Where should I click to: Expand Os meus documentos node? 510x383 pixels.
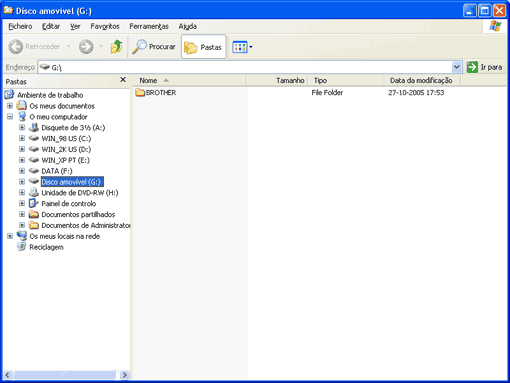click(10, 106)
